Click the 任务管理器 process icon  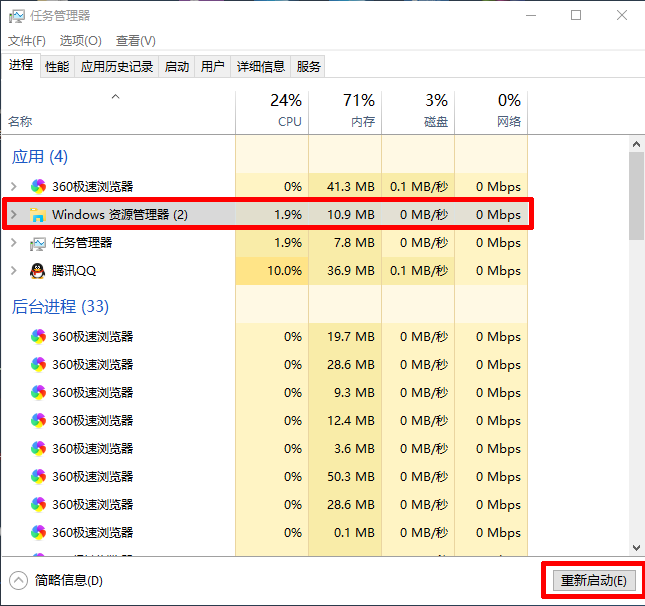point(38,242)
